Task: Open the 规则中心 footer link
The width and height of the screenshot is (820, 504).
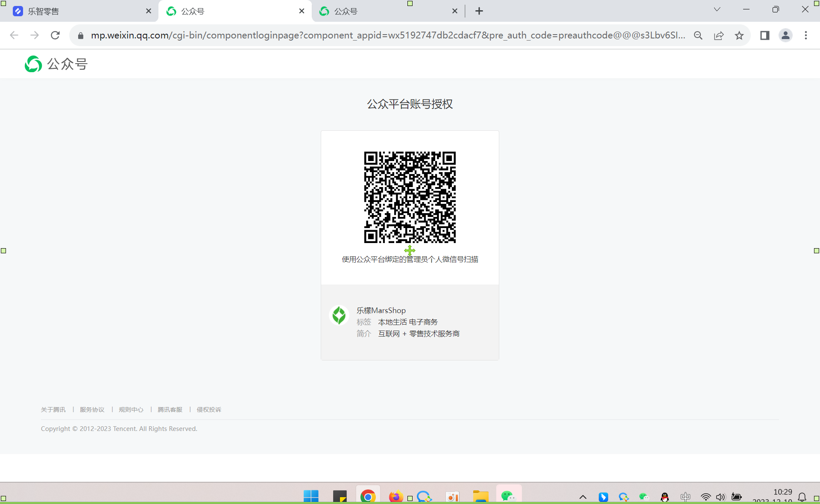Action: (131, 410)
